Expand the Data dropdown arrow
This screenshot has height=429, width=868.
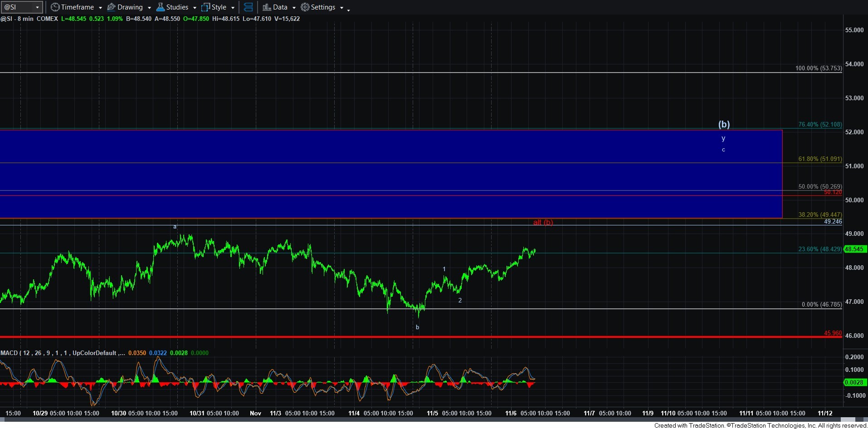tap(294, 8)
